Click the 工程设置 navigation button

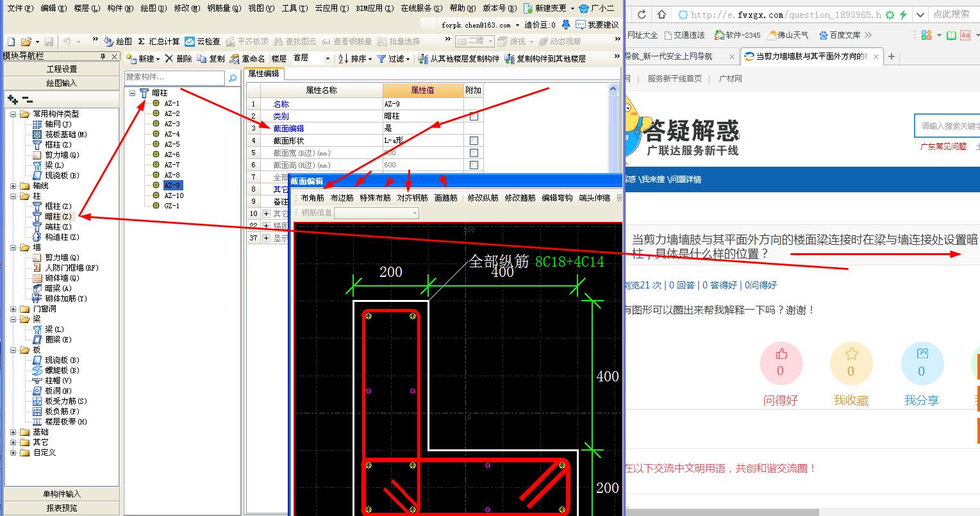pos(62,69)
